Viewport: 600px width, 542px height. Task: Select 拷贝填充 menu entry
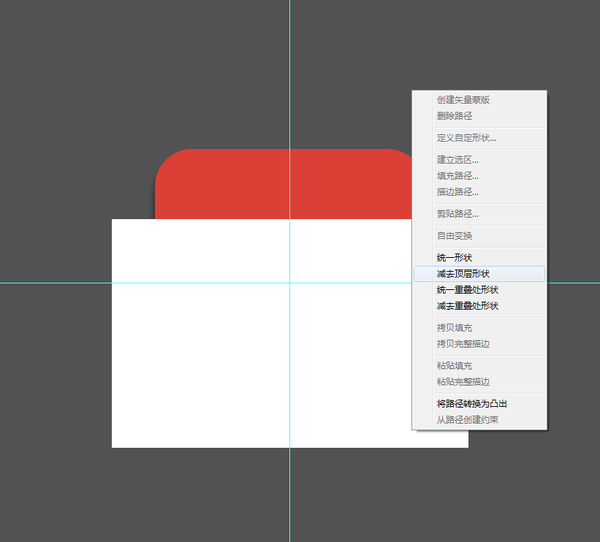pyautogui.click(x=454, y=328)
